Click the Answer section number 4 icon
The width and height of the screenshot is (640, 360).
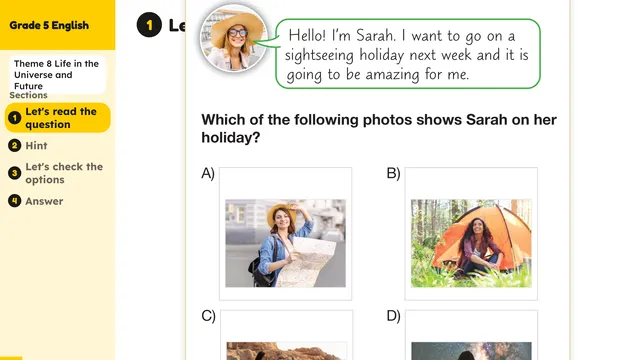(x=15, y=201)
